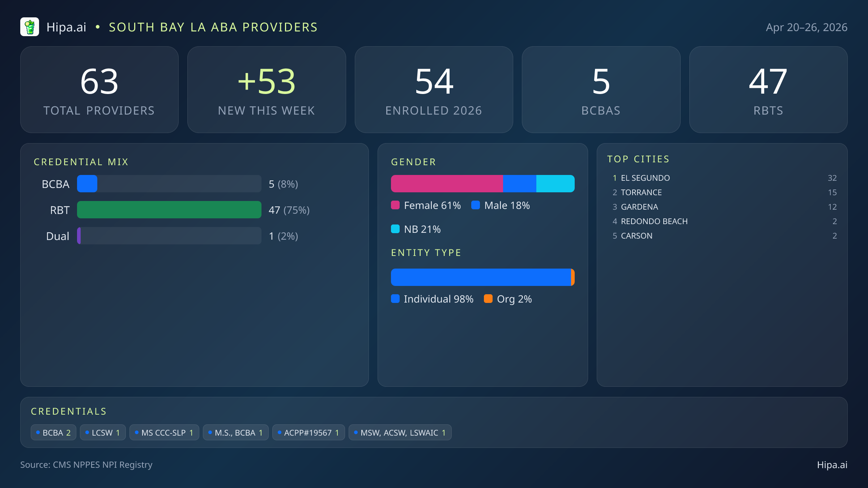The width and height of the screenshot is (868, 488).
Task: Click the bullet dot on the BCBA tag
Action: coord(37,432)
